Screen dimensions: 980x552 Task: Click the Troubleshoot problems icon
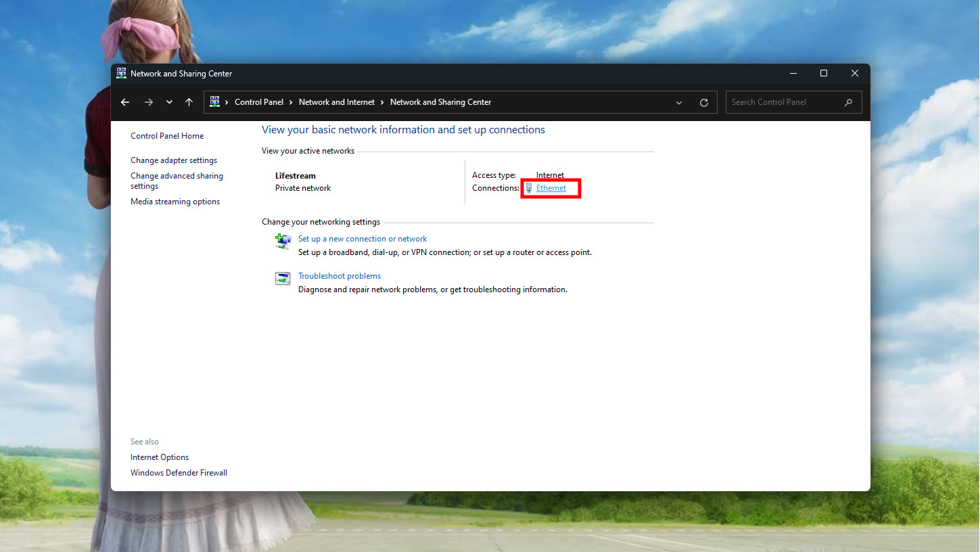click(x=283, y=278)
